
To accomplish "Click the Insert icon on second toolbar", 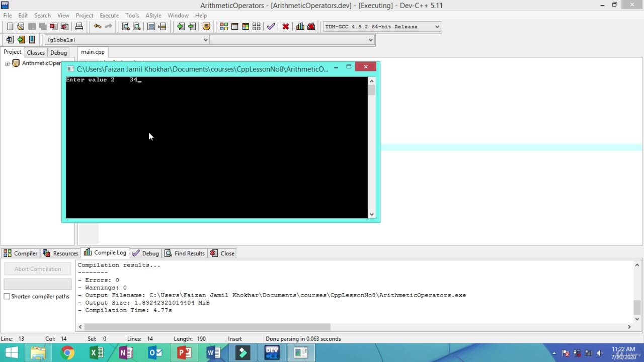I will pos(10,40).
